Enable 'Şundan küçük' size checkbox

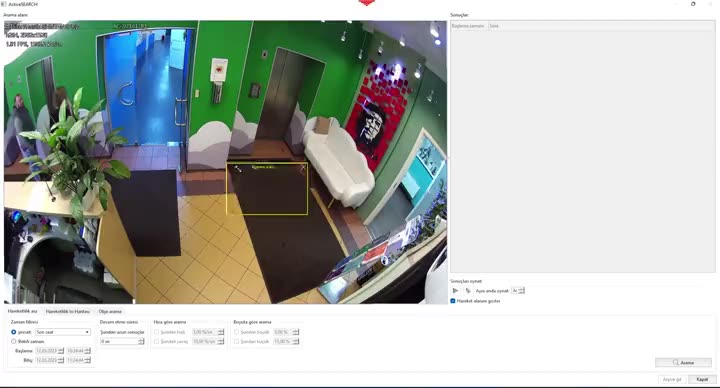click(236, 342)
